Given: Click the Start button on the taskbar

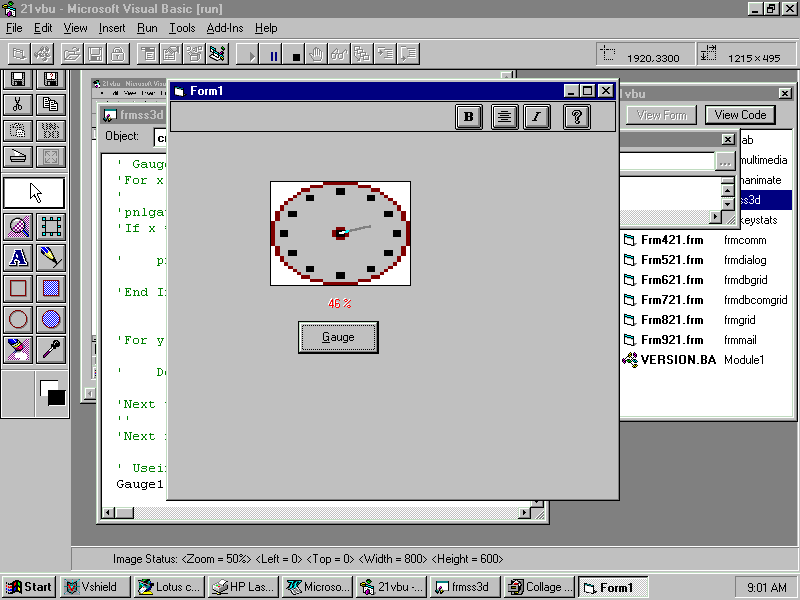Looking at the screenshot, I should pyautogui.click(x=29, y=587).
